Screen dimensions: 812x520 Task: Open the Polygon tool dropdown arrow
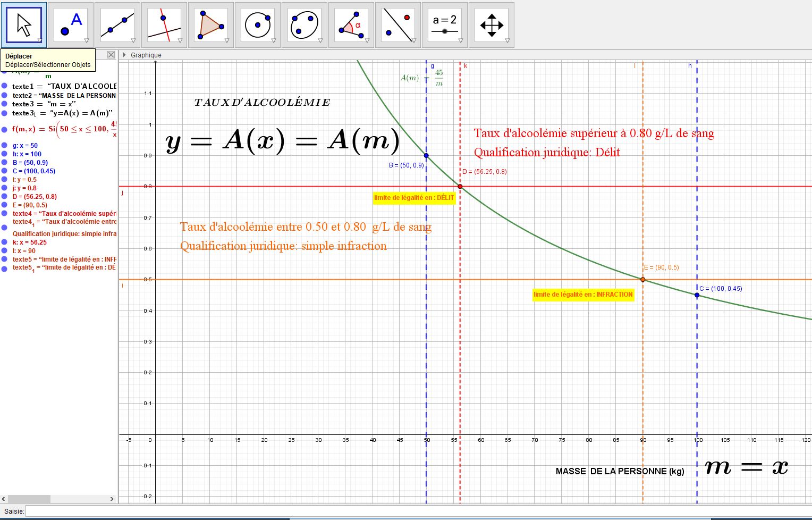click(227, 40)
